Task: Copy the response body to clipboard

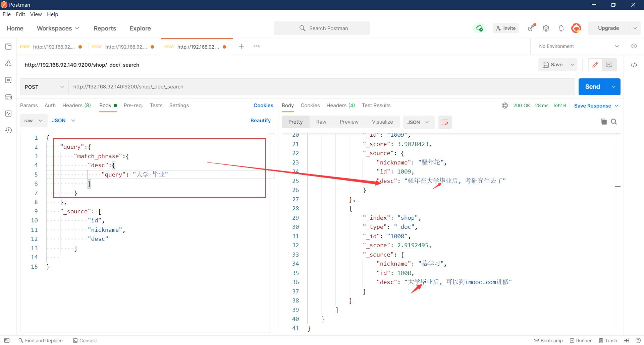Action: (604, 122)
